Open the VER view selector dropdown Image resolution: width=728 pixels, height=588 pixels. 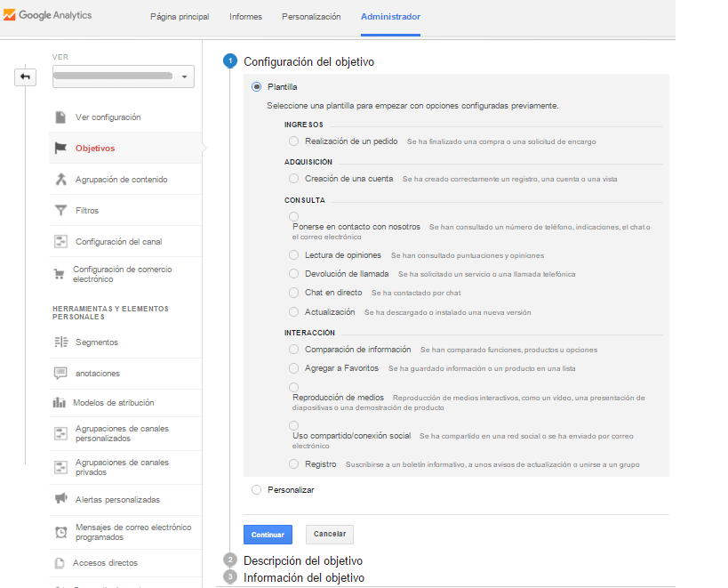(123, 77)
